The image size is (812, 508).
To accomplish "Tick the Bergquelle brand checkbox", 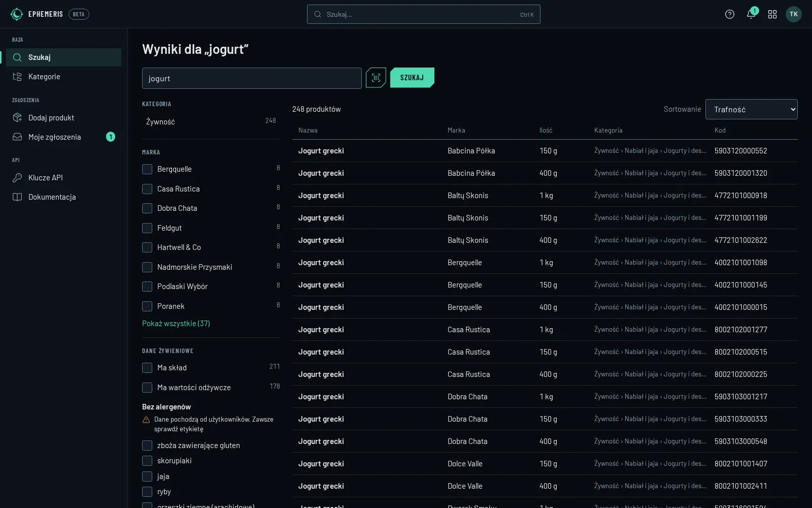I will [147, 169].
